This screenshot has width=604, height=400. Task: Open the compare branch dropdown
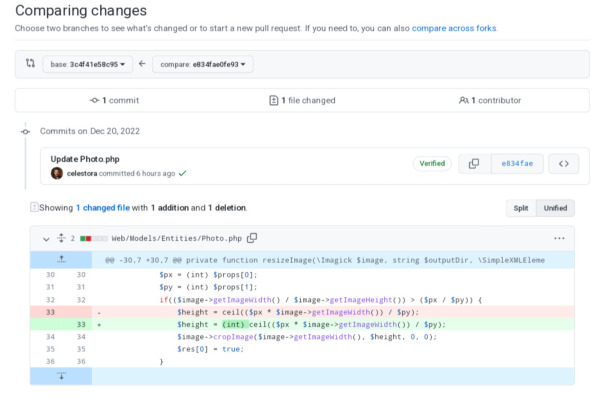(208, 65)
